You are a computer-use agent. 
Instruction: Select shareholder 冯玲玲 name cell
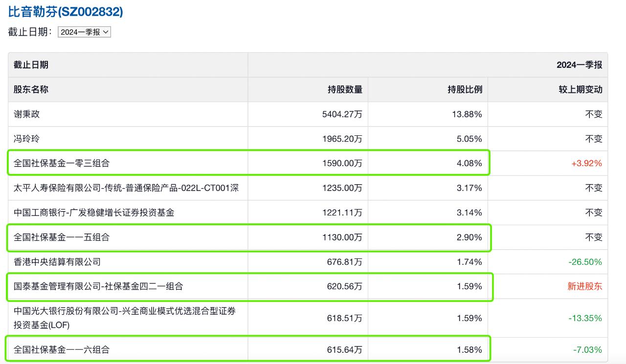[27, 139]
